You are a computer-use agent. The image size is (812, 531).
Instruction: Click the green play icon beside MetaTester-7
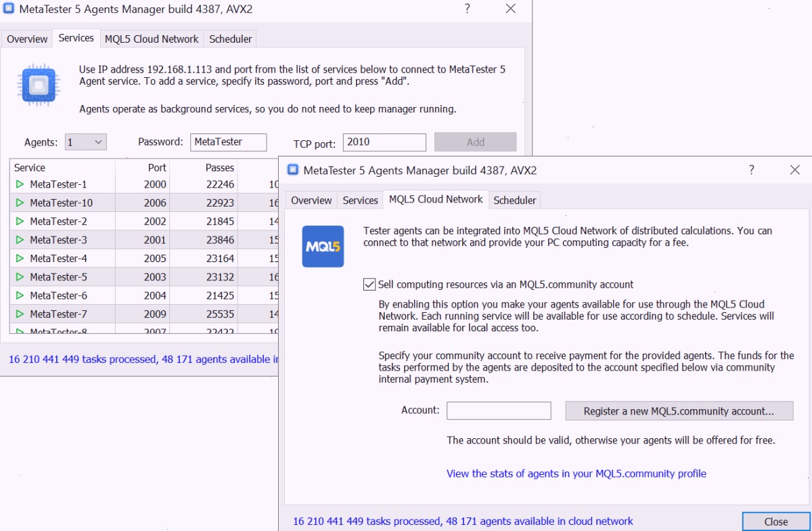point(20,314)
